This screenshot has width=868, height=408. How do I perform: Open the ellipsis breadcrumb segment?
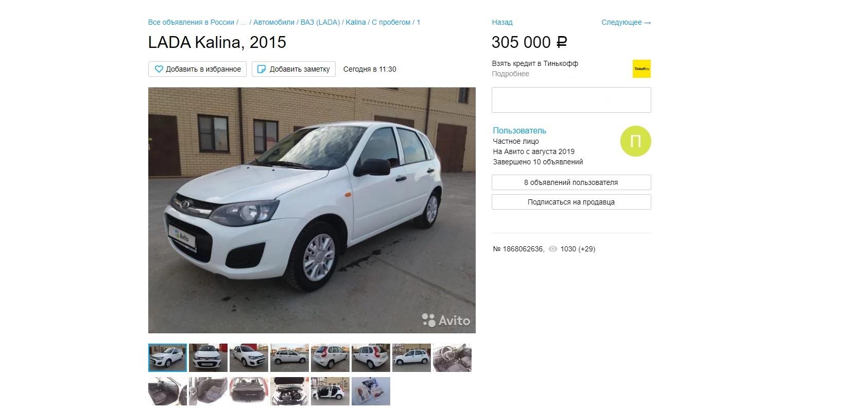click(244, 22)
